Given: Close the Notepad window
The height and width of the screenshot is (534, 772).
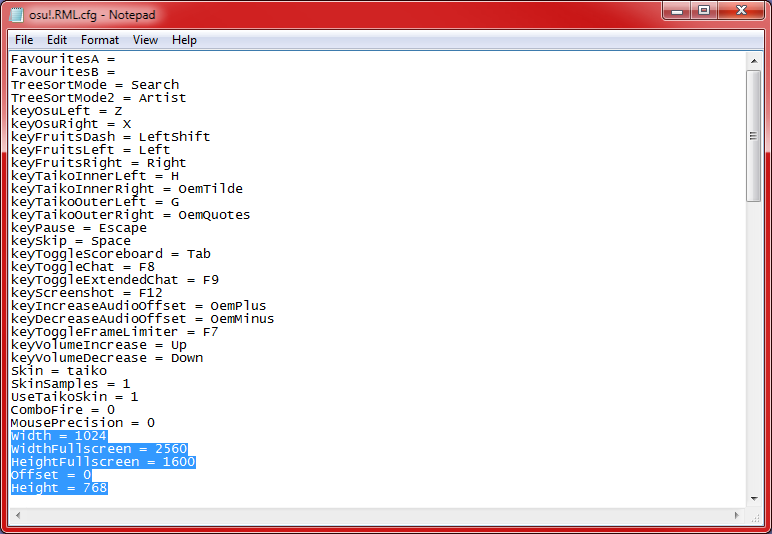Looking at the screenshot, I should [742, 10].
